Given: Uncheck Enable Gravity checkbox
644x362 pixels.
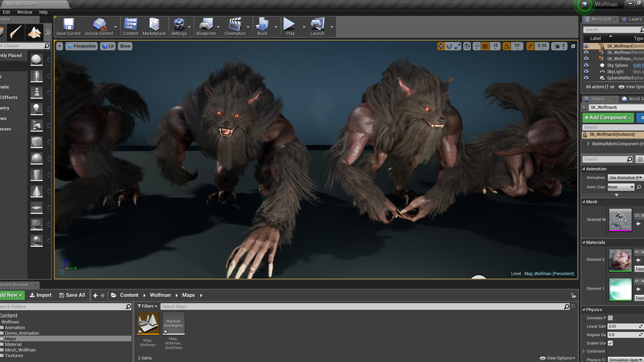Looking at the screenshot, I should [x=610, y=343].
